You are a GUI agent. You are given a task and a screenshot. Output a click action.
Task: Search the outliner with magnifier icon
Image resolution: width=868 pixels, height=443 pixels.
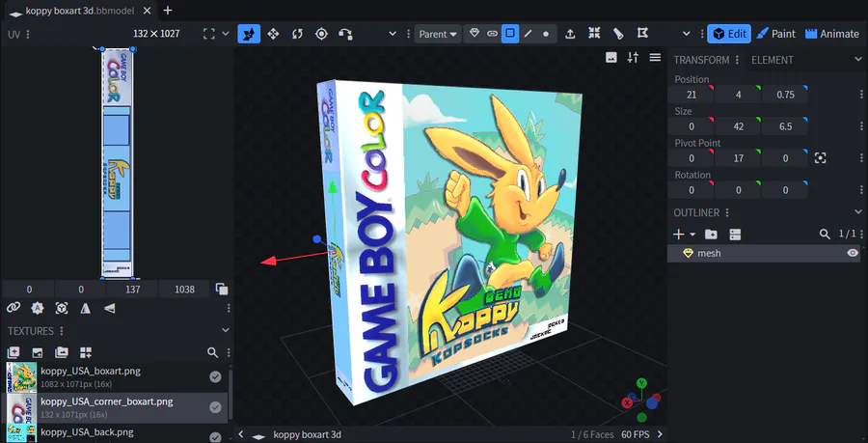click(x=825, y=235)
